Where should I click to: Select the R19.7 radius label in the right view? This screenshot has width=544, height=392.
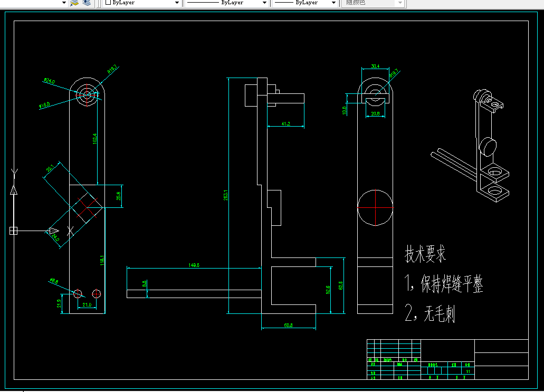pos(394,73)
